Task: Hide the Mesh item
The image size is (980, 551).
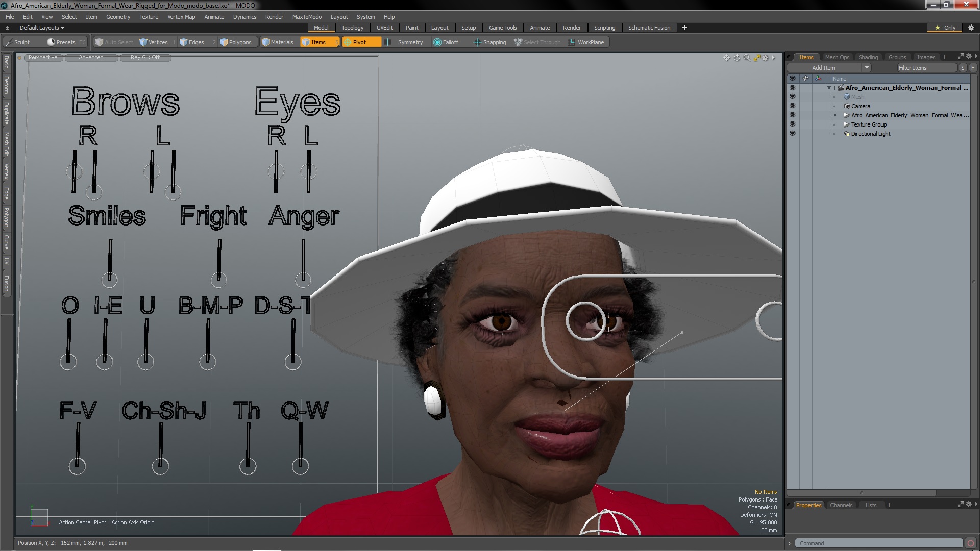Action: click(x=792, y=97)
